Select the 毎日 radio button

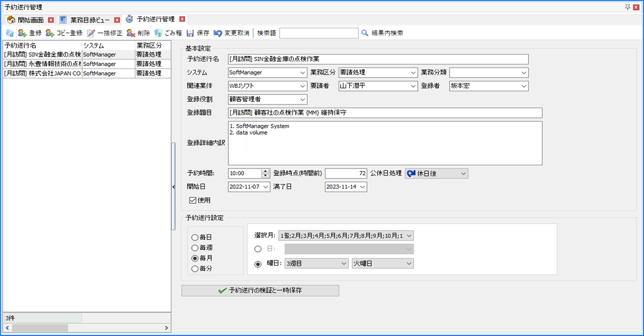tap(195, 237)
